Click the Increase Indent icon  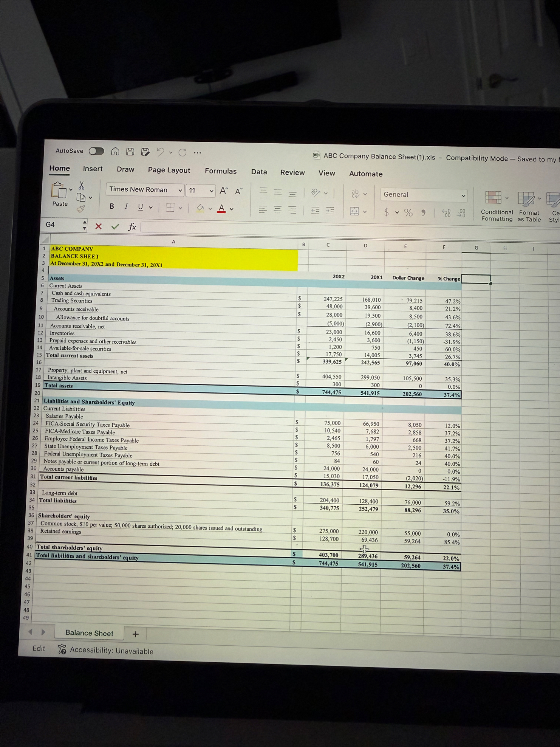pyautogui.click(x=330, y=211)
